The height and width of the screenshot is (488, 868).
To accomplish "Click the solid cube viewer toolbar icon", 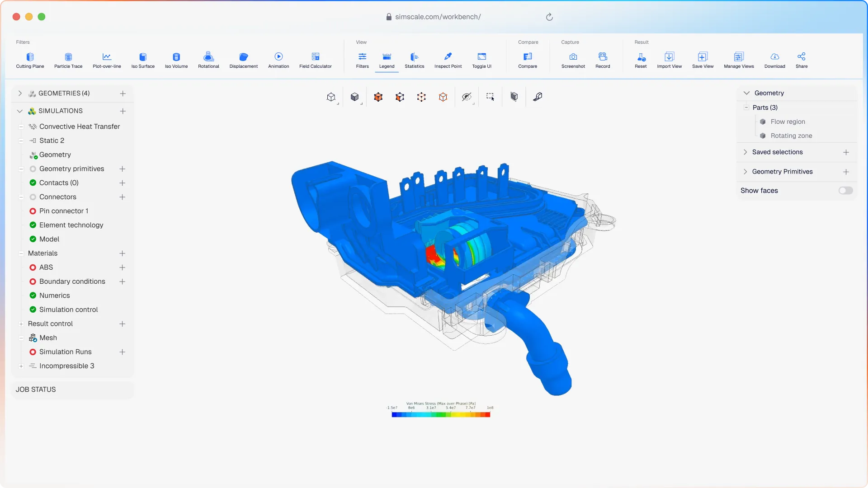I will tap(514, 97).
